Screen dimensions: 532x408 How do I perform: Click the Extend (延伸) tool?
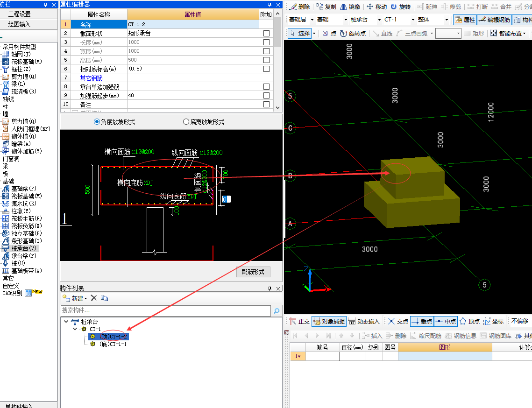coord(427,7)
